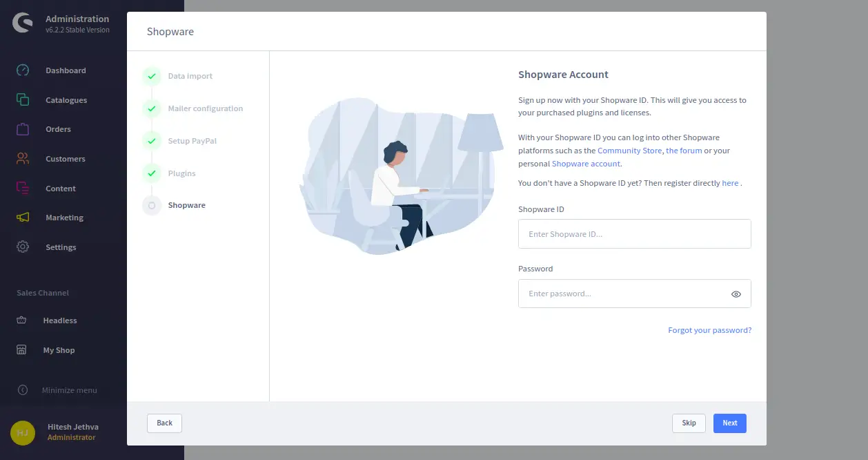
Task: Click the Administration title text
Action: (x=77, y=19)
